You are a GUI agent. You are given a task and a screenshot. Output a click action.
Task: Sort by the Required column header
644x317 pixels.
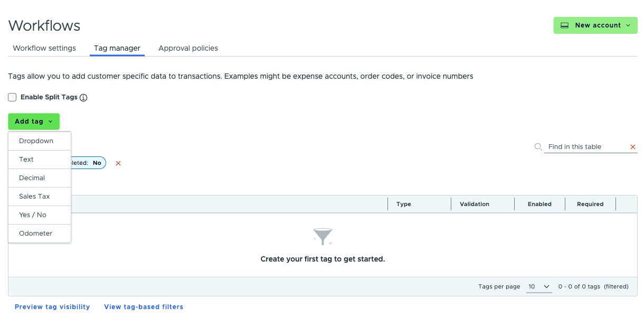(590, 204)
